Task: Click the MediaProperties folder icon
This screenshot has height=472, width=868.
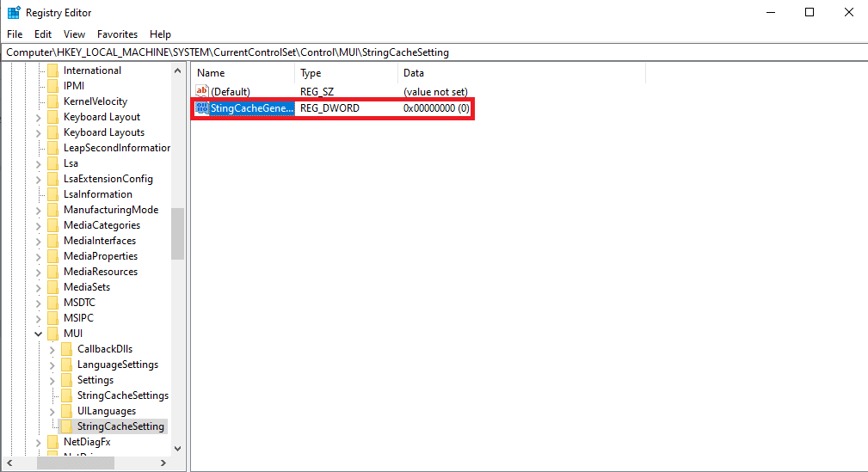Action: [53, 256]
